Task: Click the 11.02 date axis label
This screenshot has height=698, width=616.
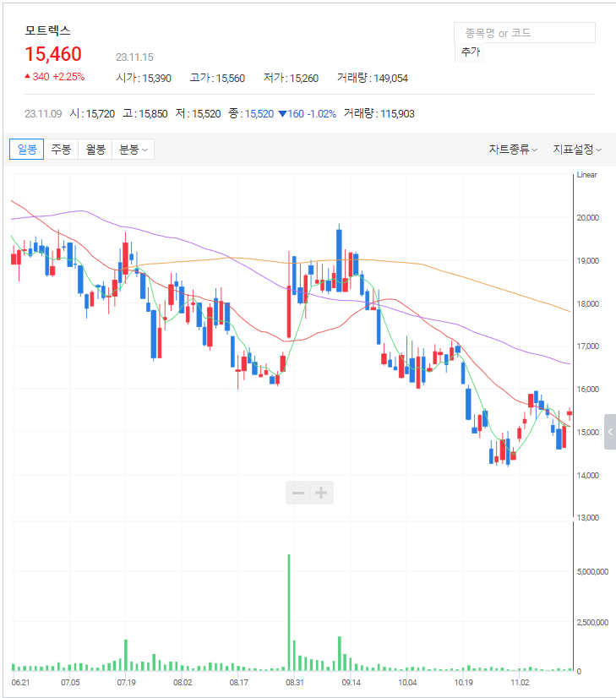Action: [520, 683]
